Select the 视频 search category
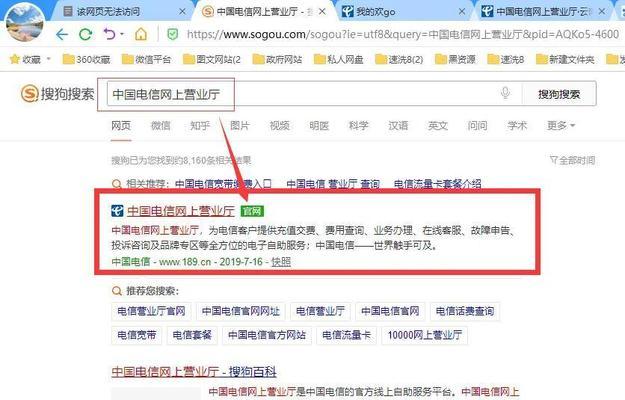The height and width of the screenshot is (400, 625). point(279,126)
